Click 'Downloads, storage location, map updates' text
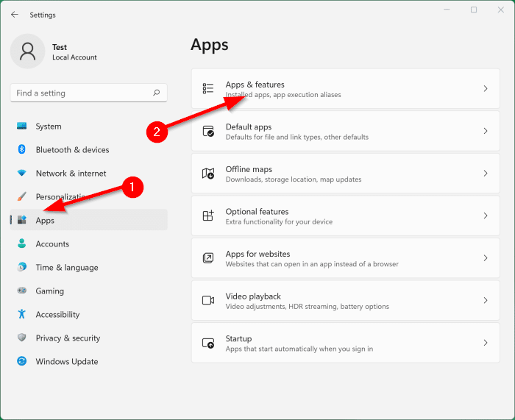The height and width of the screenshot is (420, 515). click(x=294, y=179)
